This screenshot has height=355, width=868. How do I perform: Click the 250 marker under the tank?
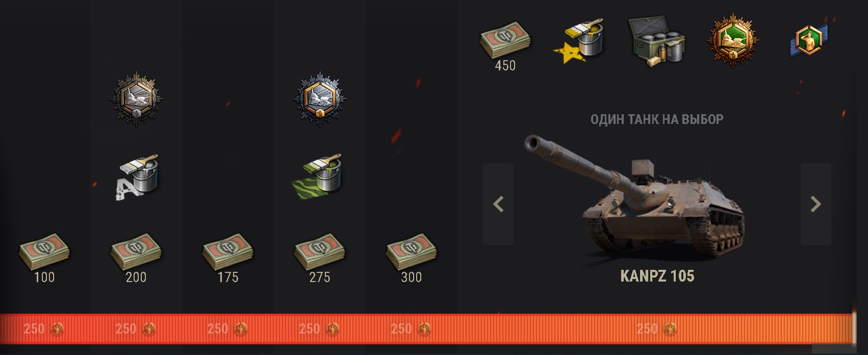tap(657, 329)
